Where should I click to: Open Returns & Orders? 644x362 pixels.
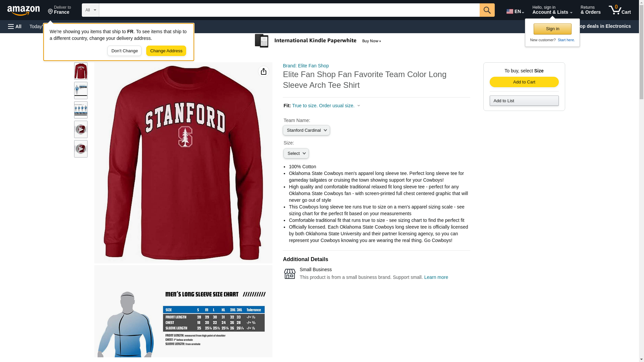(590, 10)
